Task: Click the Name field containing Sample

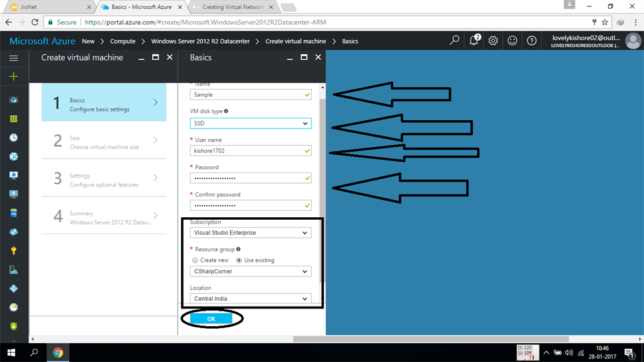Action: [250, 94]
